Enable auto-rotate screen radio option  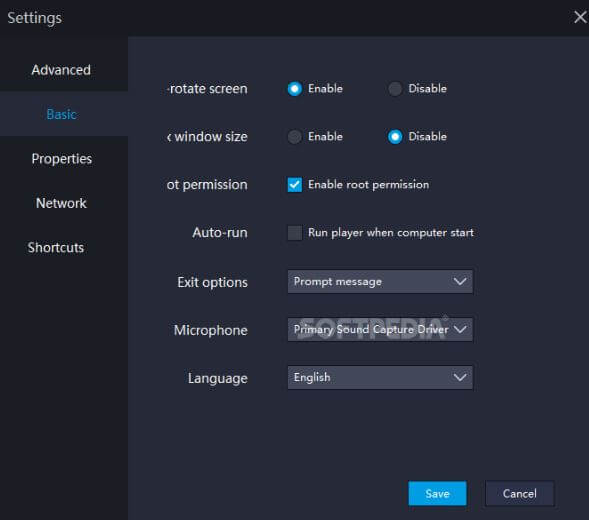tap(294, 89)
